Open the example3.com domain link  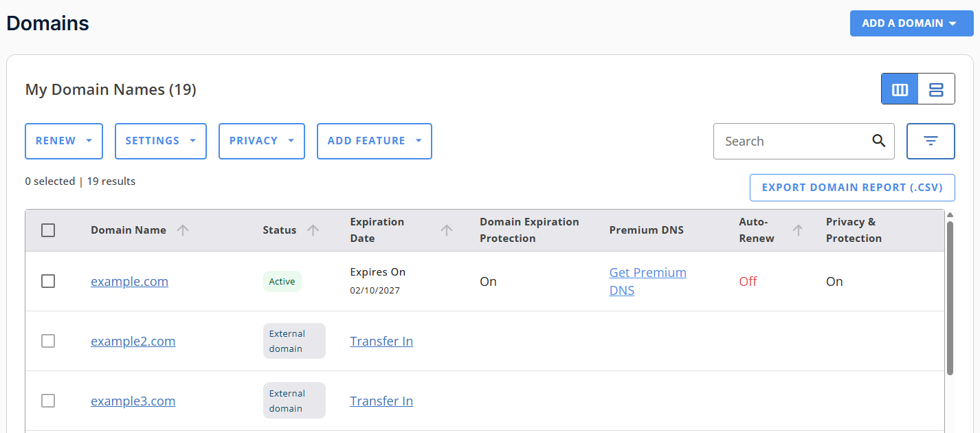click(133, 401)
